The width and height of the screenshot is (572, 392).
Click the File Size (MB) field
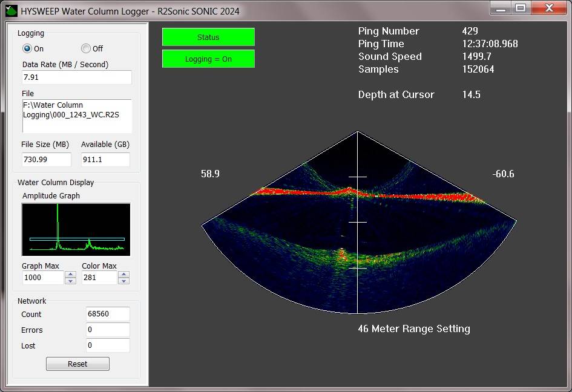point(47,160)
